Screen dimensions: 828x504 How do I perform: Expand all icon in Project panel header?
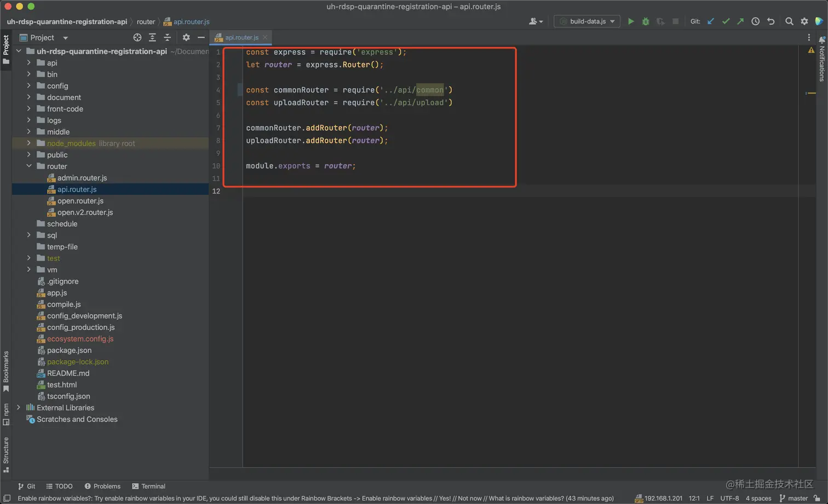[152, 37]
